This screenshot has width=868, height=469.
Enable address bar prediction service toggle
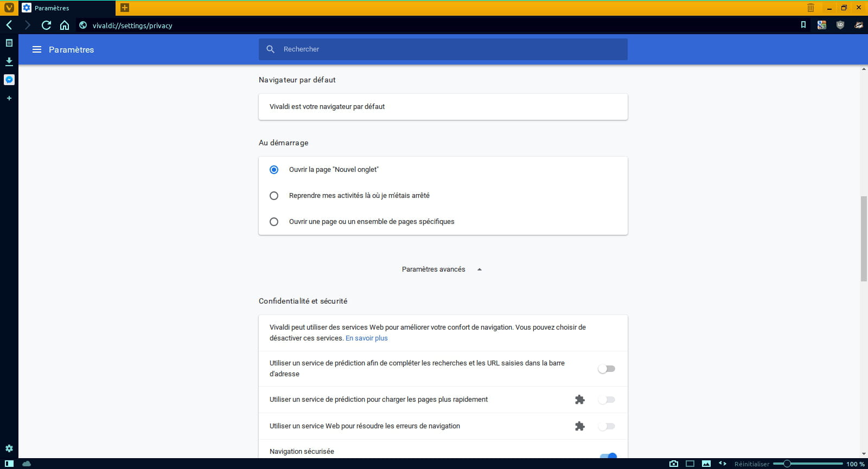point(607,369)
